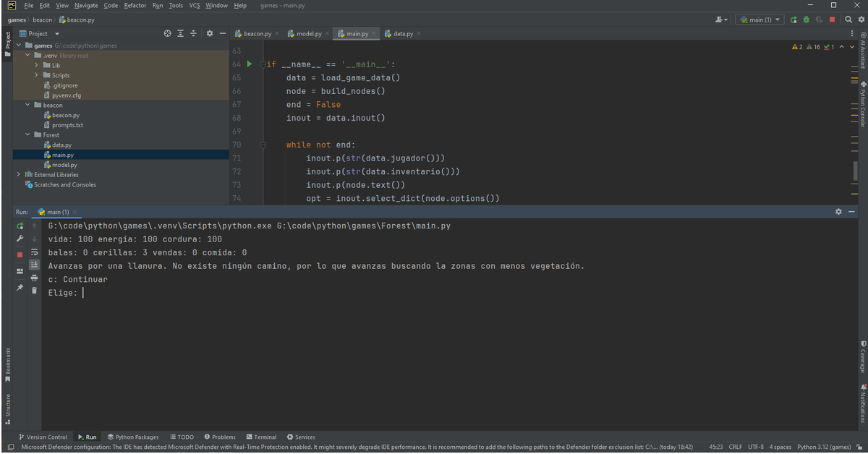This screenshot has height=454, width=868.
Task: Edit run configuration wrench icon
Action: point(20,239)
